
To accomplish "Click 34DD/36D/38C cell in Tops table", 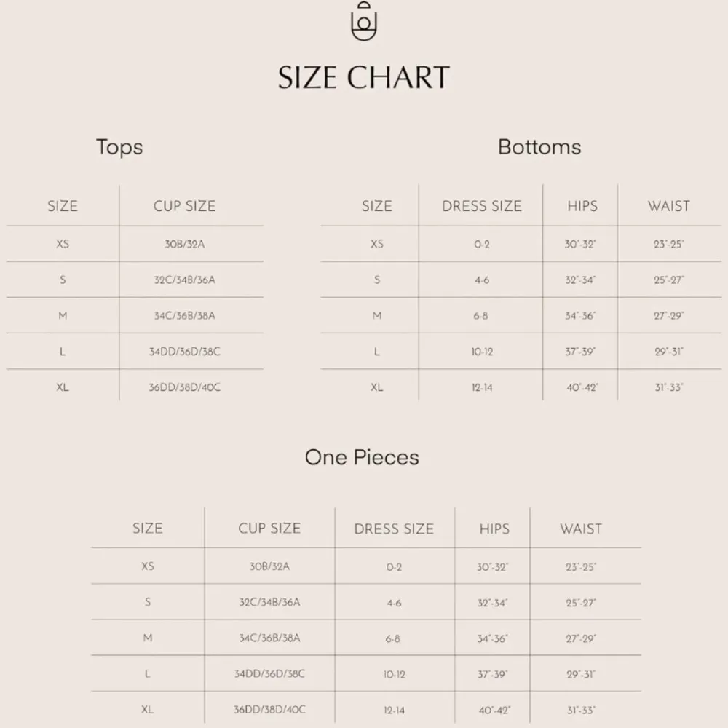I will [184, 352].
